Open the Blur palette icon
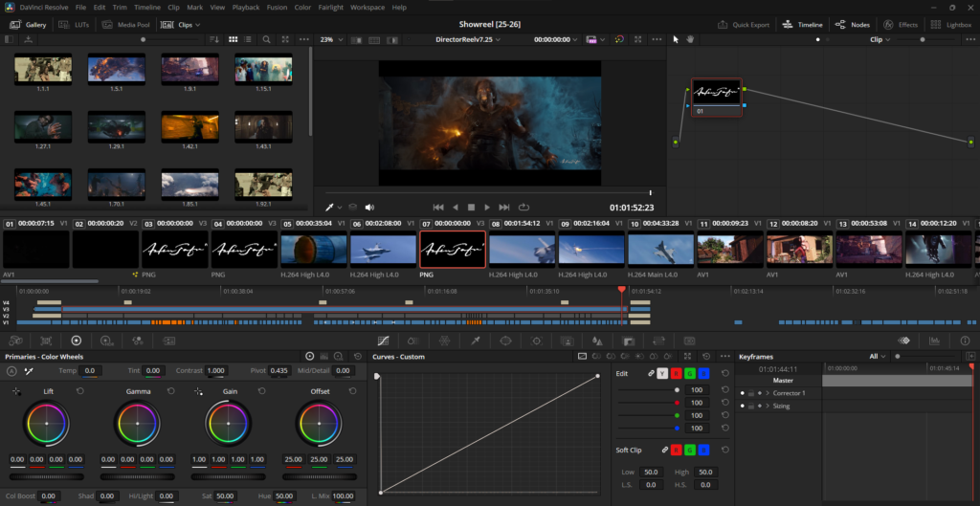Image resolution: width=980 pixels, height=506 pixels. click(x=597, y=341)
